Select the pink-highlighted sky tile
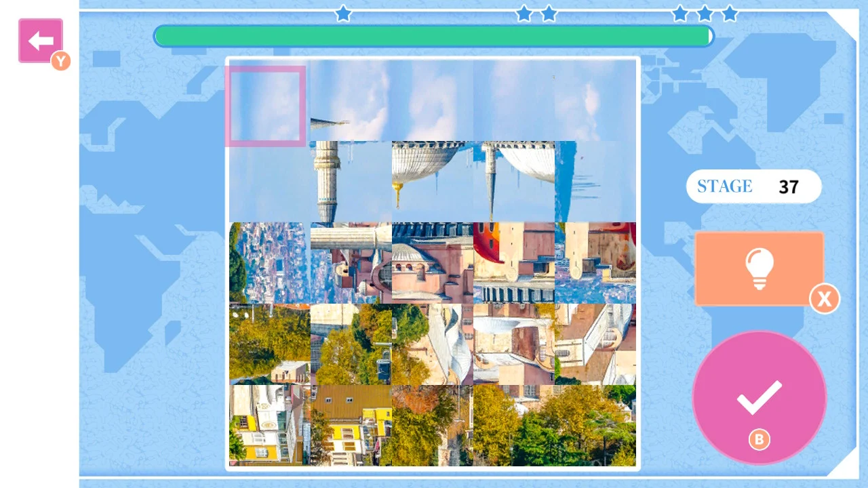The width and height of the screenshot is (868, 488). (x=266, y=106)
